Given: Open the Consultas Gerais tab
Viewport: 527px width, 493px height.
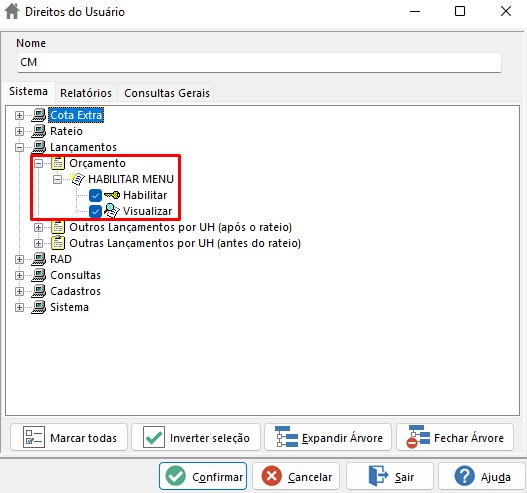Looking at the screenshot, I should coord(167,93).
